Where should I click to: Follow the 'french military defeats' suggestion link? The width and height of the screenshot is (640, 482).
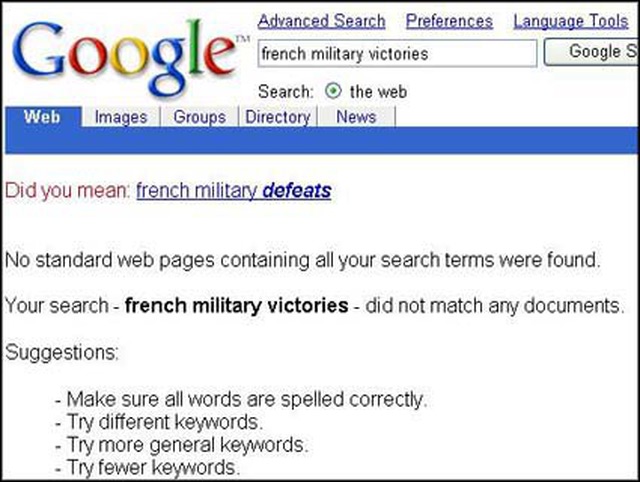pos(233,191)
